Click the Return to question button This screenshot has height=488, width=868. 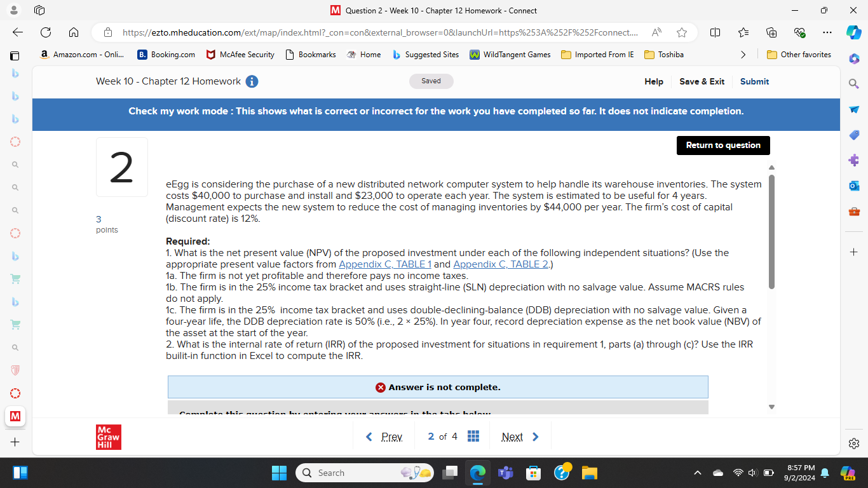pyautogui.click(x=723, y=145)
